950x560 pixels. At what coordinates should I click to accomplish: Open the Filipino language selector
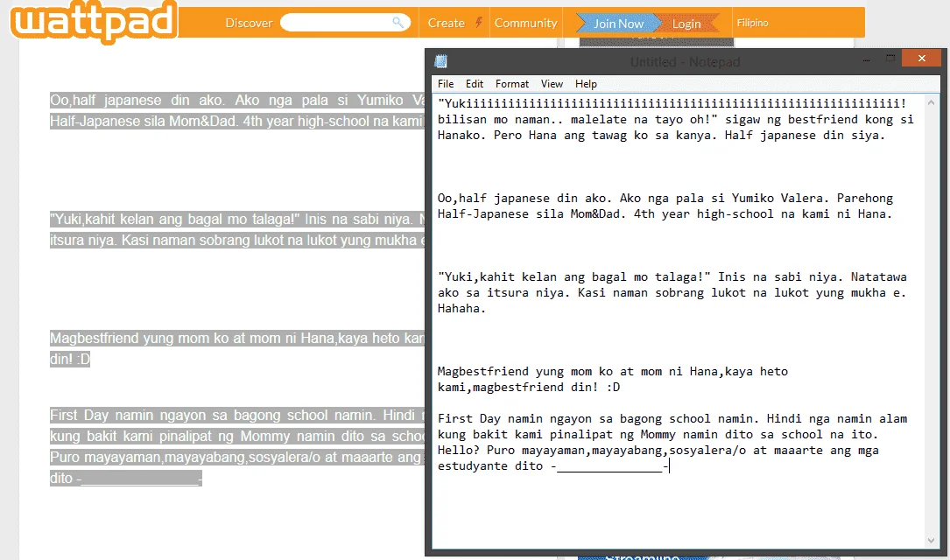tap(752, 23)
